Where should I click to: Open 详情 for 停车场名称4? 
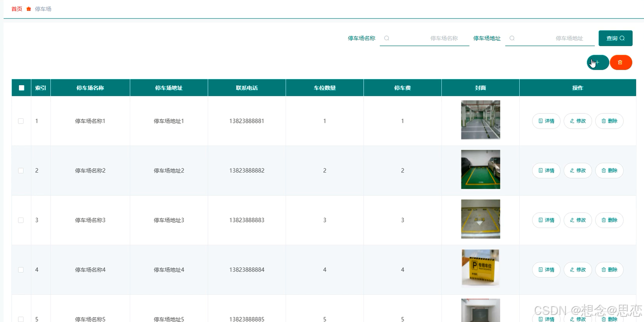(x=546, y=270)
